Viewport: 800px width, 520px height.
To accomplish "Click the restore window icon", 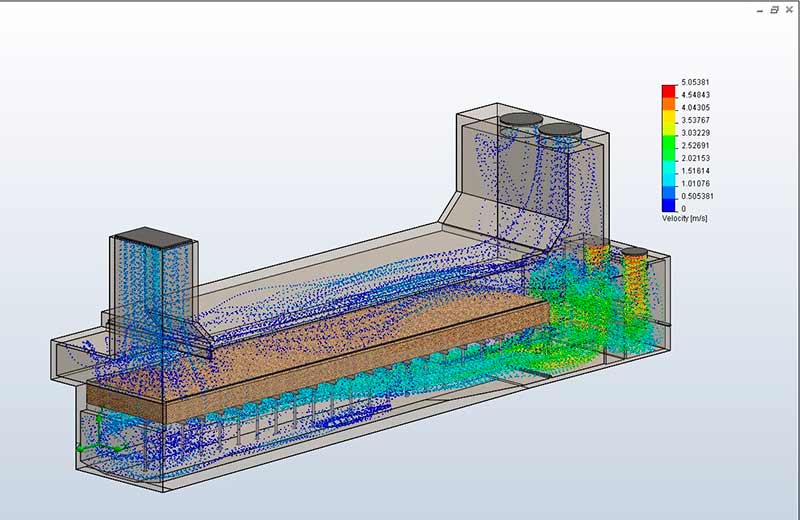I will click(x=775, y=8).
